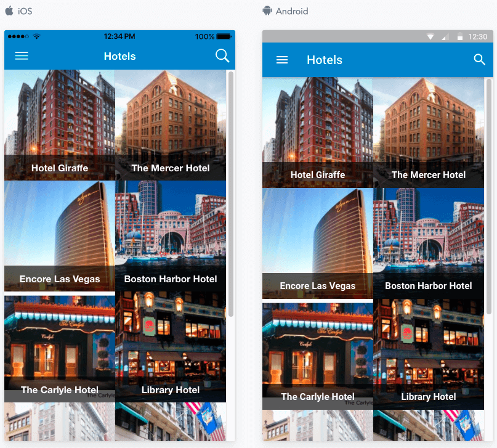Open Library Hotel tile in iOS app

171,347
